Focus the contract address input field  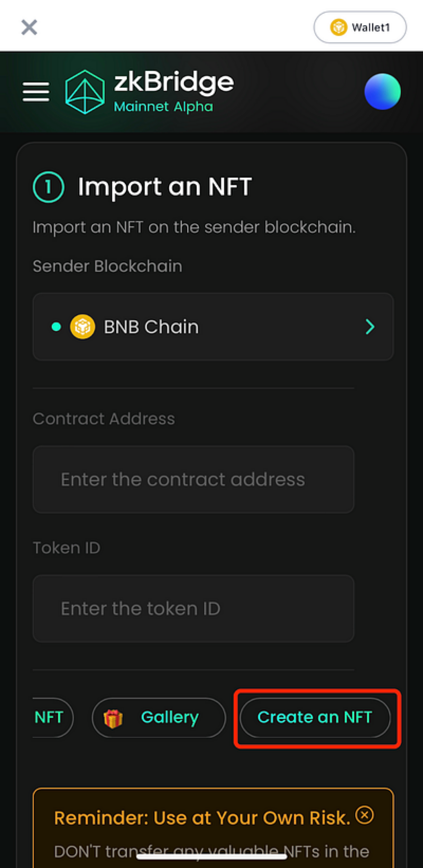click(194, 479)
